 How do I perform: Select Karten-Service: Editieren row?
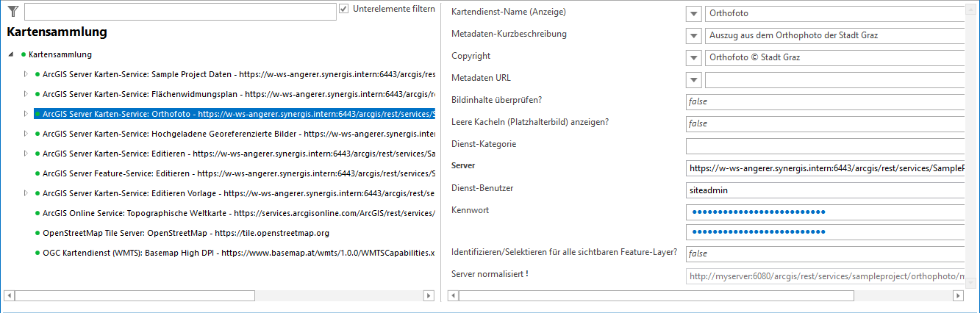(x=239, y=154)
